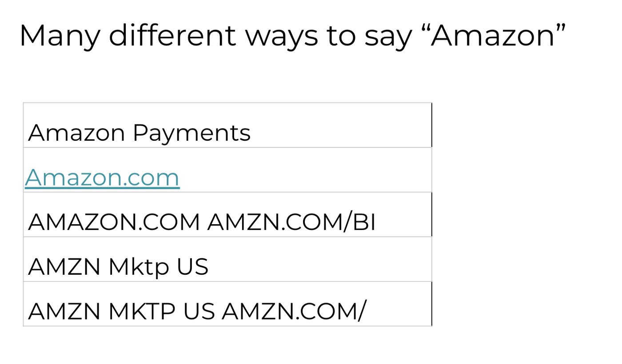Open the Amazon.com hyperlink
The image size is (622, 364).
tap(102, 177)
